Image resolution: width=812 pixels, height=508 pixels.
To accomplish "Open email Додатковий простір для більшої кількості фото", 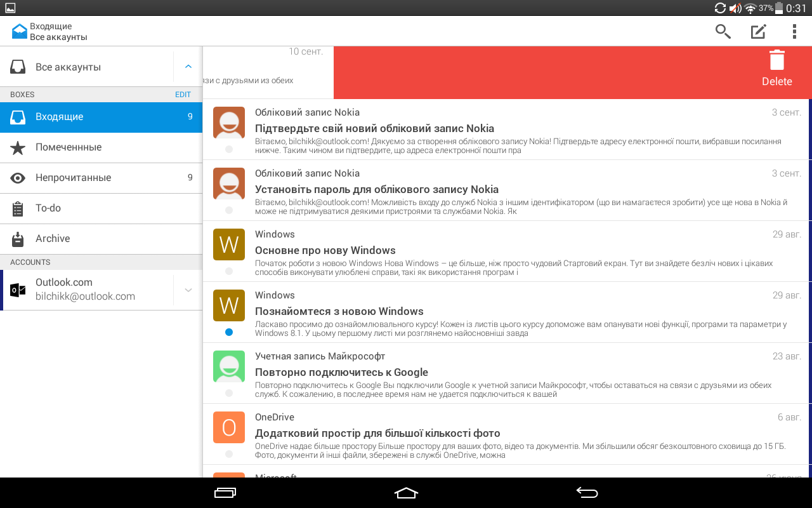I will pyautogui.click(x=506, y=434).
